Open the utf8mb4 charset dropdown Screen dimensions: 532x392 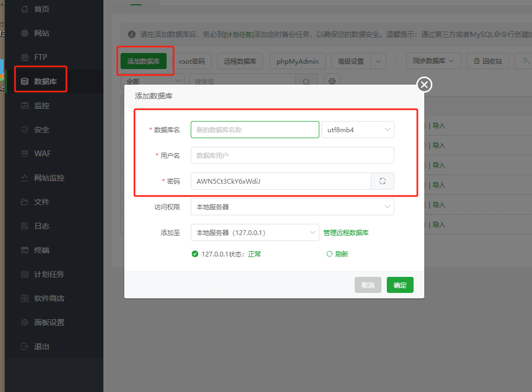pos(357,130)
